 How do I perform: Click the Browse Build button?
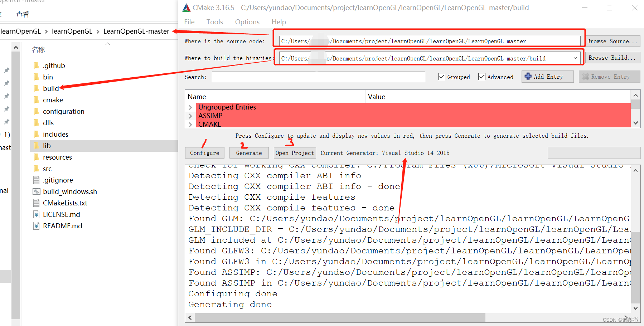pyautogui.click(x=612, y=58)
